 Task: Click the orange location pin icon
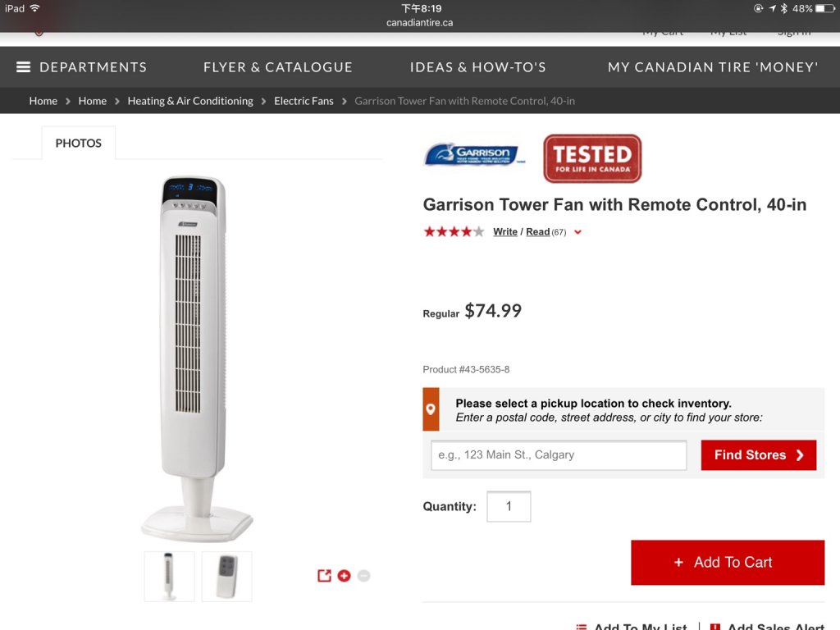tap(431, 409)
